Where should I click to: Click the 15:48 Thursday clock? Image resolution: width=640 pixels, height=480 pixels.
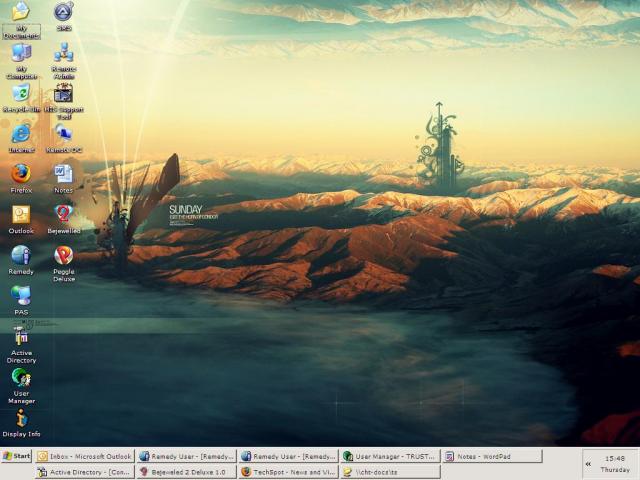point(615,464)
